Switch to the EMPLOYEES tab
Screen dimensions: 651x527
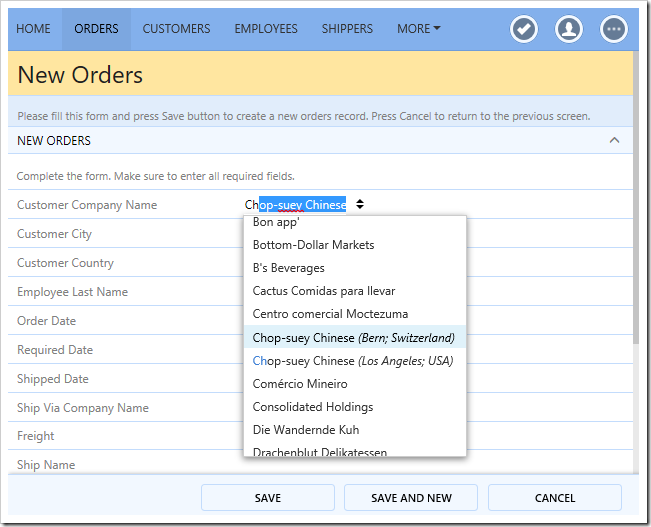click(266, 29)
